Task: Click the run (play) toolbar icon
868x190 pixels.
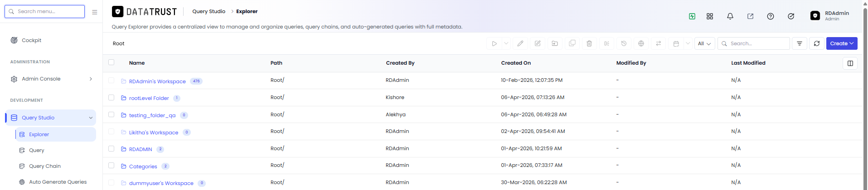Action: tap(494, 43)
